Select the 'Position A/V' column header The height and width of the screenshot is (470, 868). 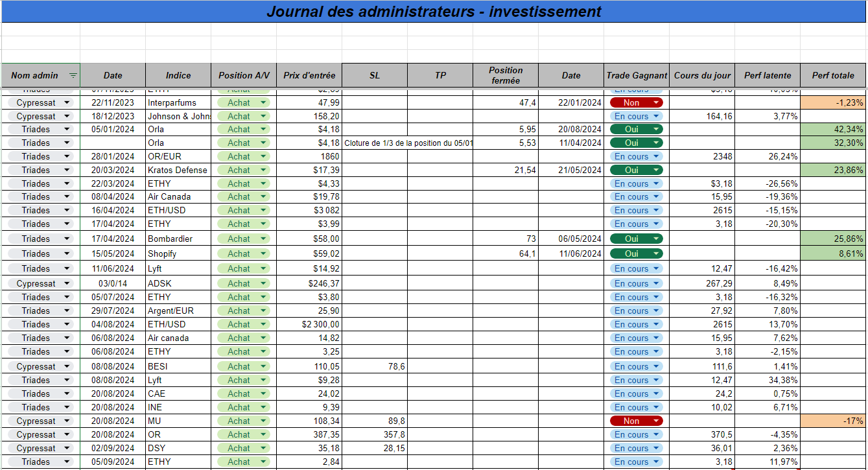click(x=244, y=75)
